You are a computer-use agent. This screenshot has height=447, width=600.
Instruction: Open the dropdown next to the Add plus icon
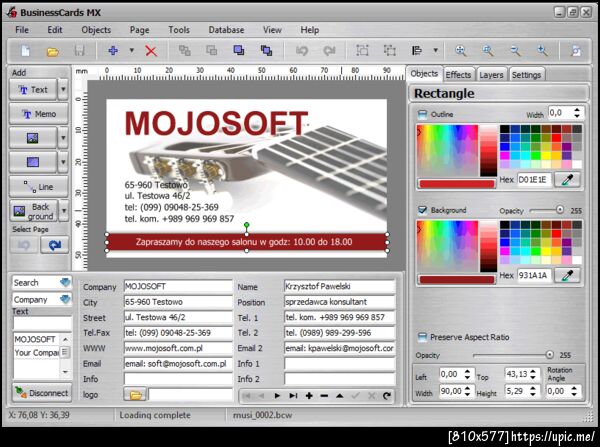pos(132,51)
